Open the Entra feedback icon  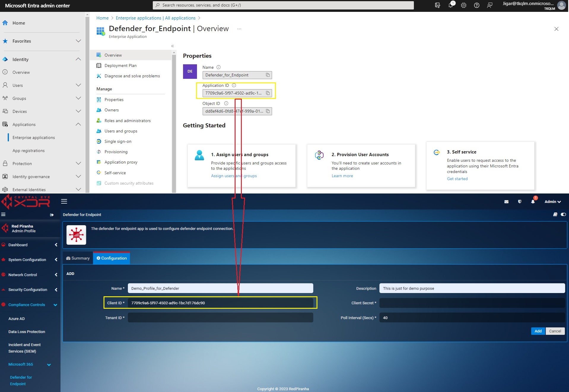490,5
